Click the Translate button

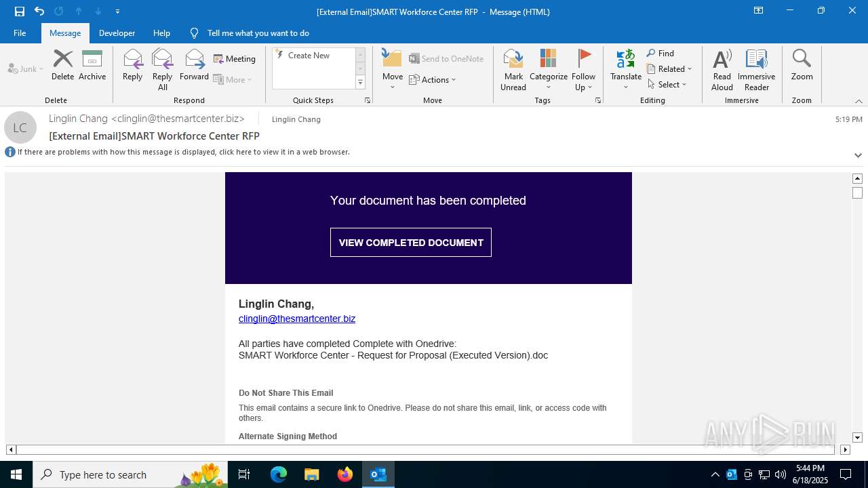pos(626,70)
